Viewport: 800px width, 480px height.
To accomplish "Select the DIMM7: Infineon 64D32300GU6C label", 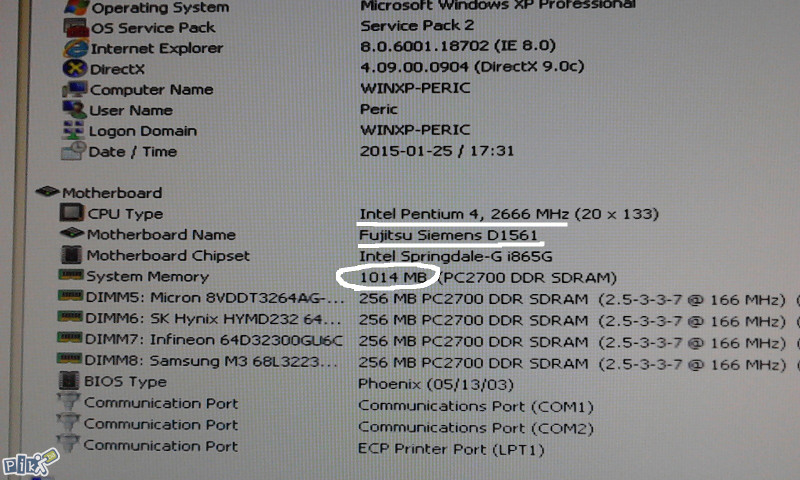I will pos(214,340).
